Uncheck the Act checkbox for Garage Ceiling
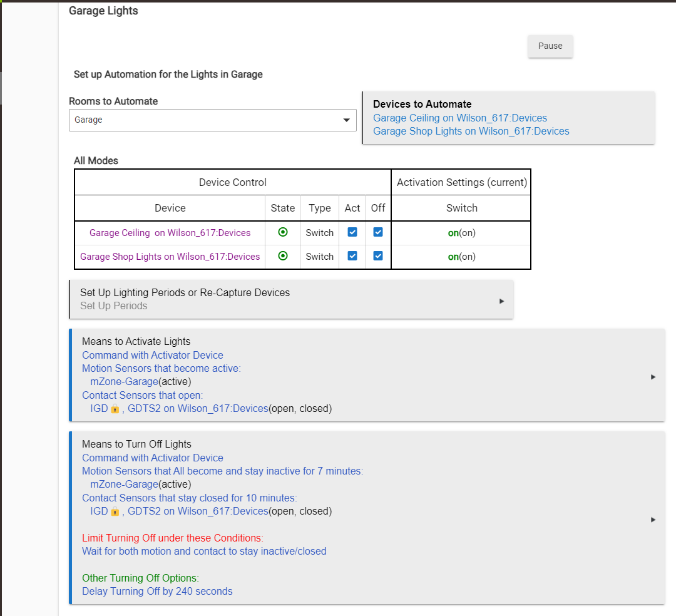The width and height of the screenshot is (676, 616). pyautogui.click(x=352, y=232)
